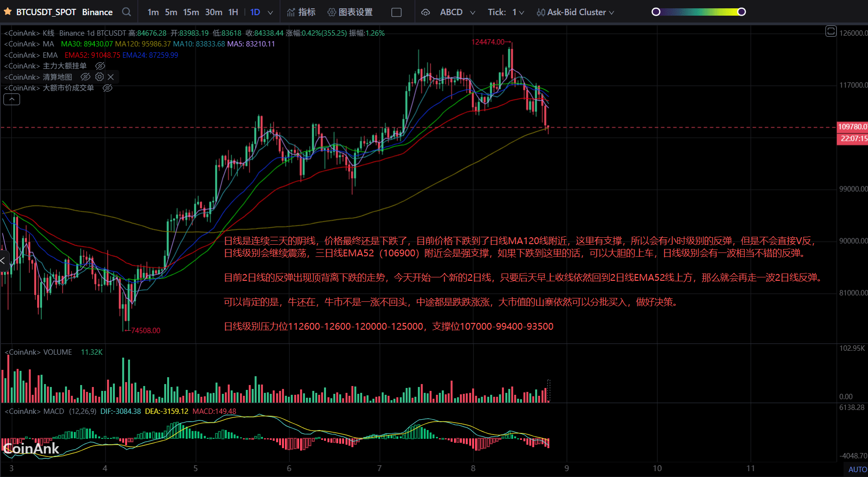Screen dimensions: 868x477
Task: Click the 117000.0 price axis label
Action: pyautogui.click(x=853, y=85)
